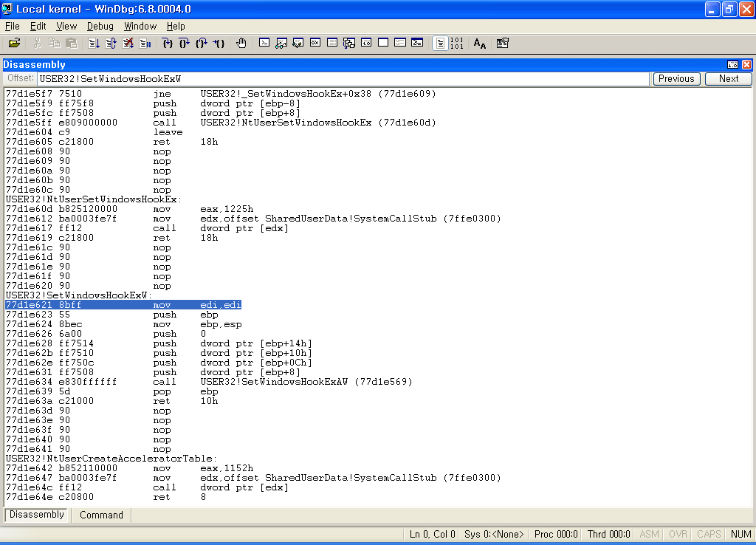Open the Command Browser icon

tap(418, 44)
